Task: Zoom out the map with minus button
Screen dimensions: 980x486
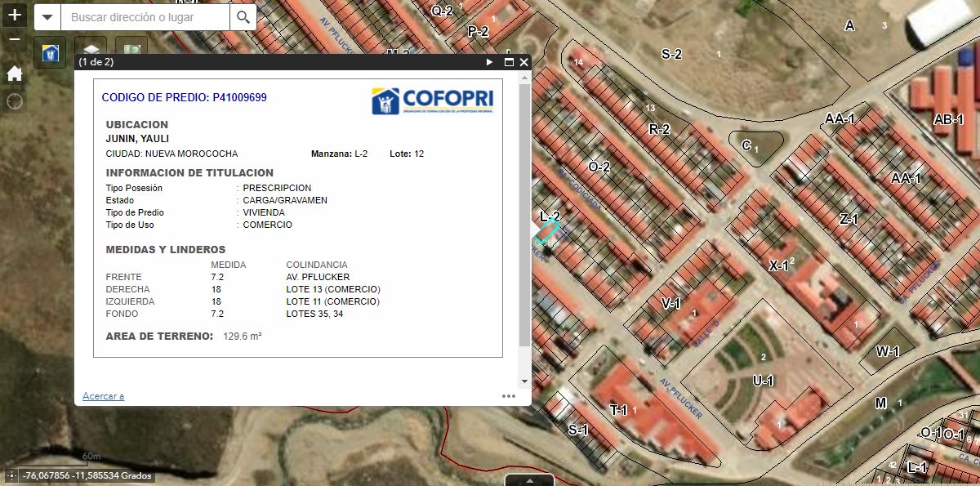Action: [x=15, y=39]
